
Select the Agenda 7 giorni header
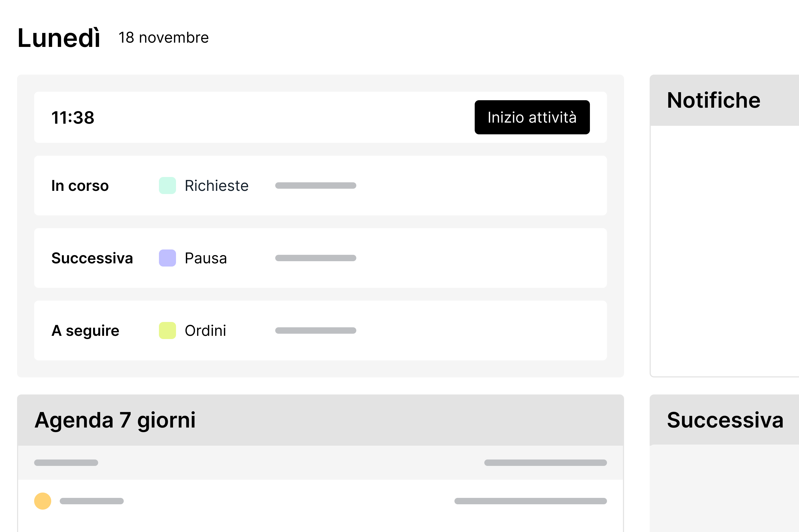[115, 420]
